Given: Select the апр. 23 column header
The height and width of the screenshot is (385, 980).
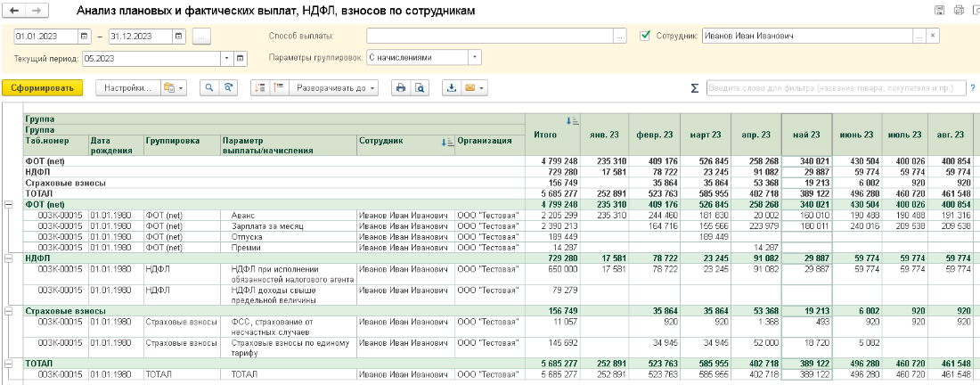Looking at the screenshot, I should coord(756,135).
